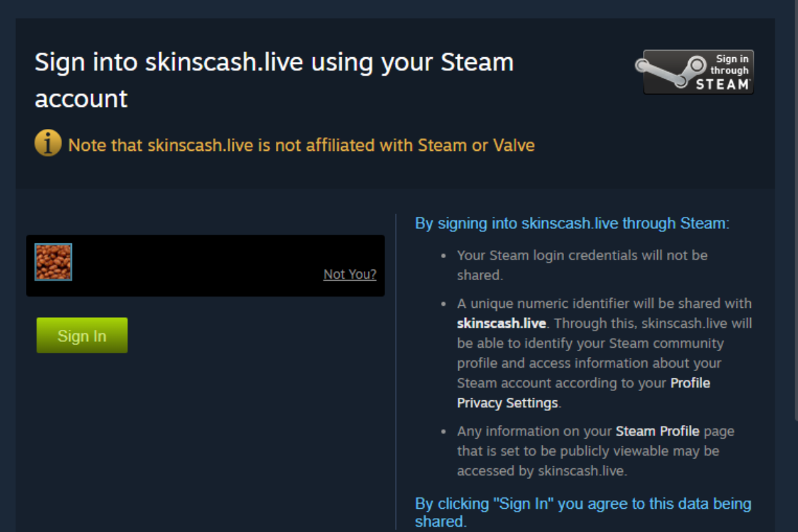Image resolution: width=798 pixels, height=532 pixels.
Task: Click the account info bar
Action: pyautogui.click(x=205, y=265)
